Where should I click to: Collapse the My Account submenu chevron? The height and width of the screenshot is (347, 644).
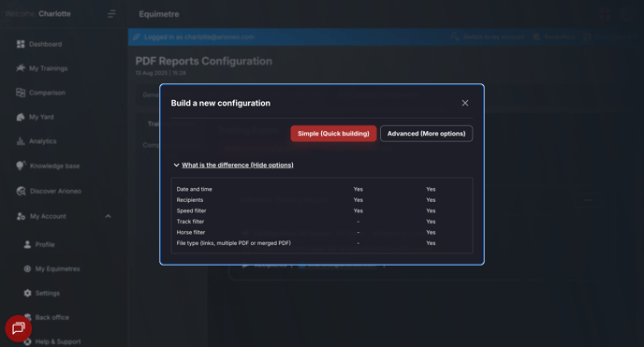click(108, 216)
